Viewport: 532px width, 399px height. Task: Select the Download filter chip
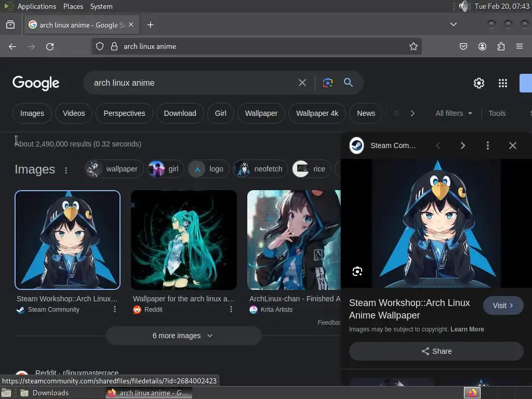(x=180, y=113)
